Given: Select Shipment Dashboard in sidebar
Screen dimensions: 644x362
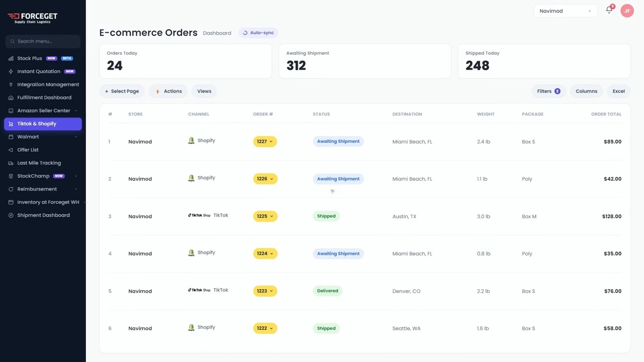Looking at the screenshot, I should click(x=43, y=215).
